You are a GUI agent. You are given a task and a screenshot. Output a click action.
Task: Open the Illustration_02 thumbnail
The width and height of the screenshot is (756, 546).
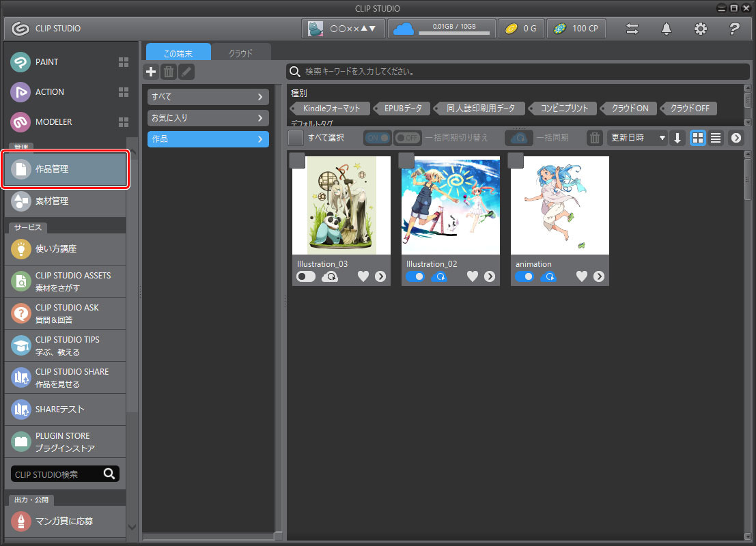[450, 205]
